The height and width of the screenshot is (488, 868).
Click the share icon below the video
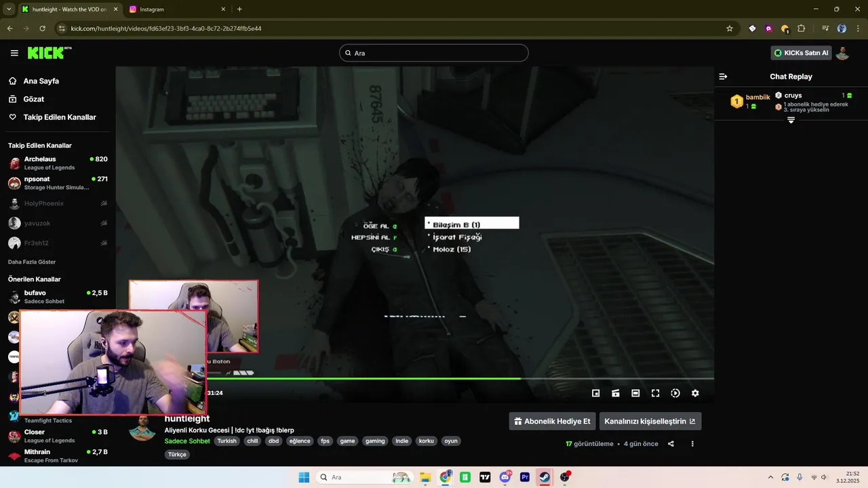click(671, 444)
